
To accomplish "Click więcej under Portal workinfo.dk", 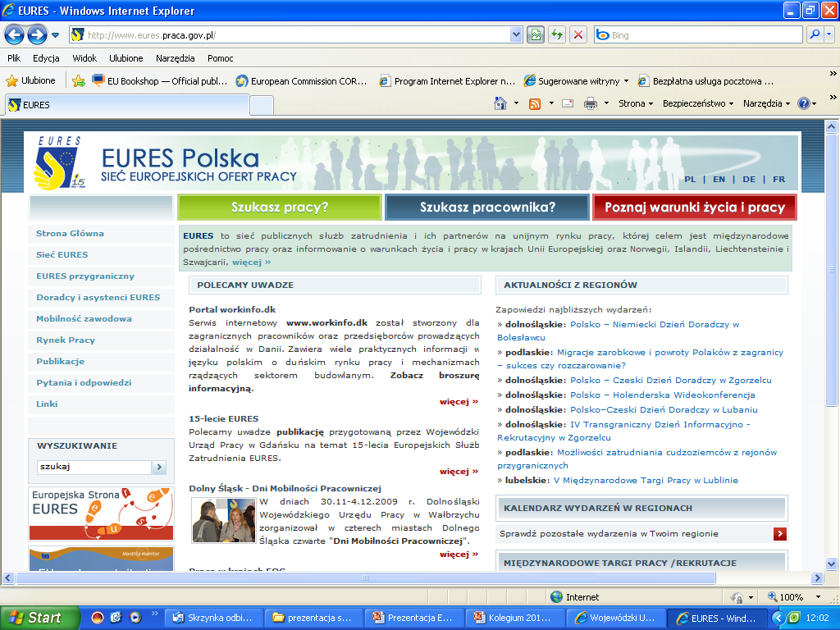I will pyautogui.click(x=459, y=401).
